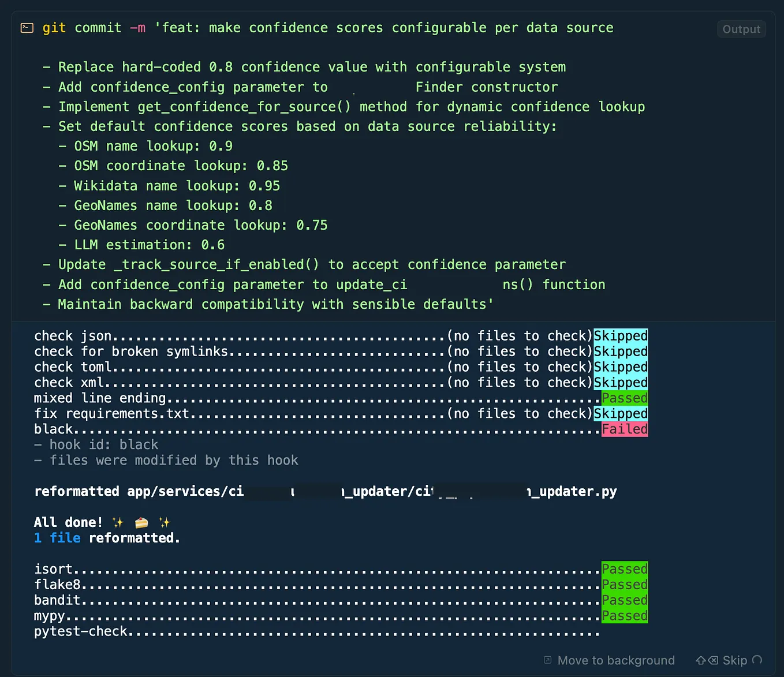Viewport: 784px width, 677px height.
Task: Click the terminal prompt icon beside git commit
Action: (27, 27)
